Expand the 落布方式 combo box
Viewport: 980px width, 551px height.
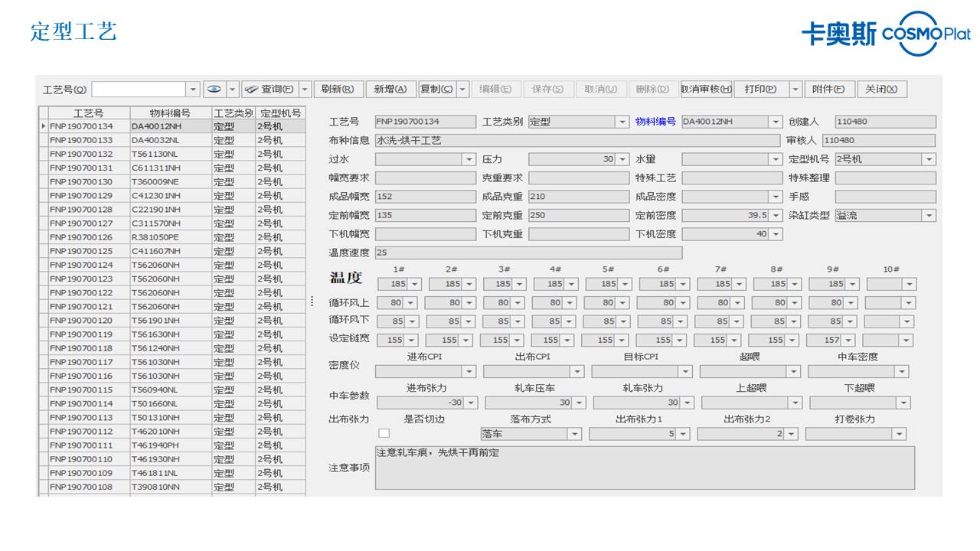574,434
